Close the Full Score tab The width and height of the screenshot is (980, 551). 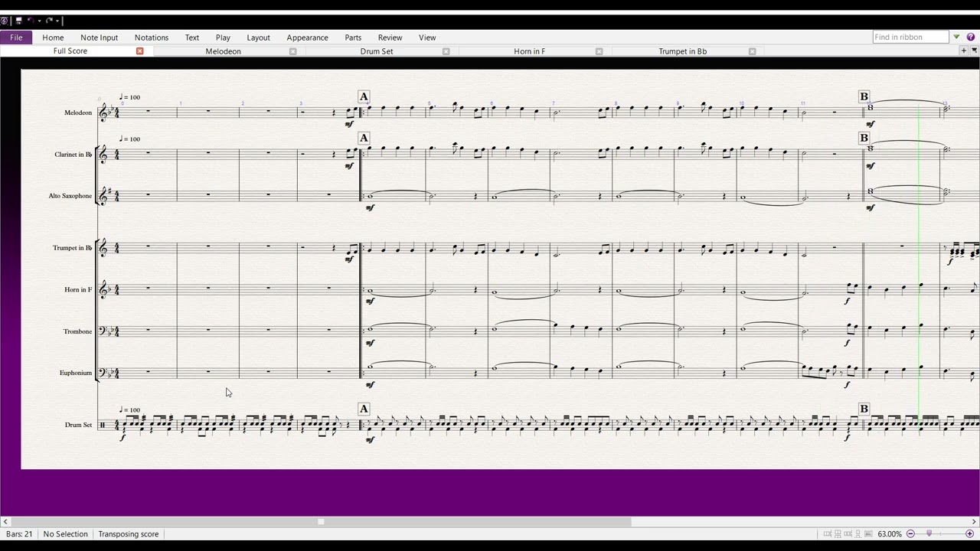tap(140, 51)
